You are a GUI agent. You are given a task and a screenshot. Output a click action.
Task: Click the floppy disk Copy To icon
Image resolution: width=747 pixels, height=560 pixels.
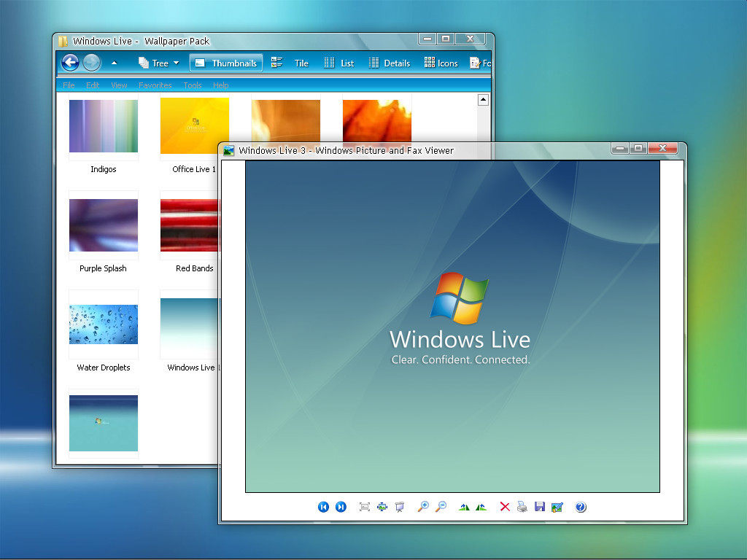[540, 507]
